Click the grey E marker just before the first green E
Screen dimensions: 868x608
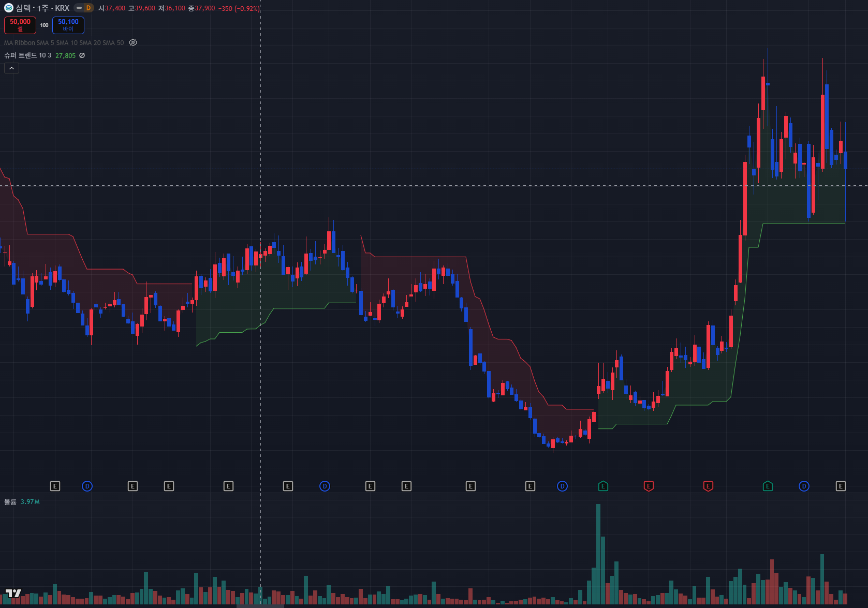point(530,486)
